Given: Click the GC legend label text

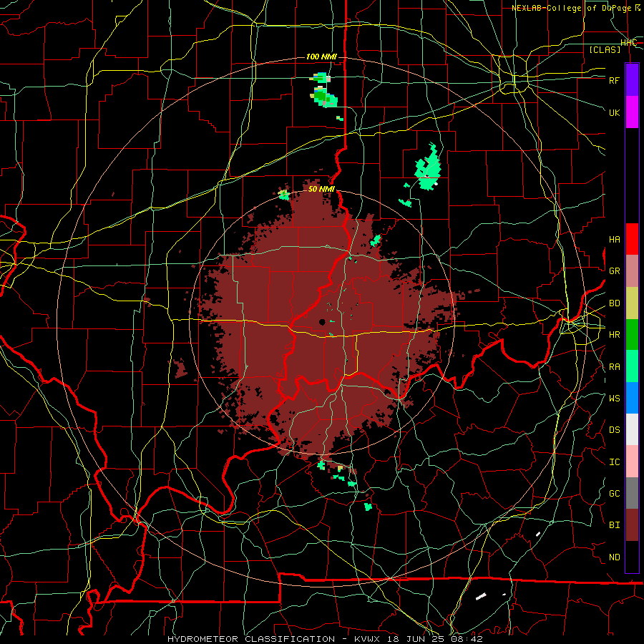Looking at the screenshot, I should pos(614,494).
